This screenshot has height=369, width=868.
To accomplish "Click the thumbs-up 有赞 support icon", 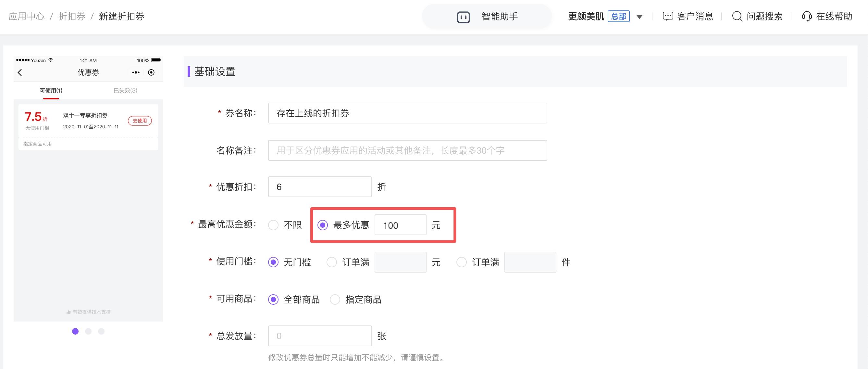I will coord(68,312).
